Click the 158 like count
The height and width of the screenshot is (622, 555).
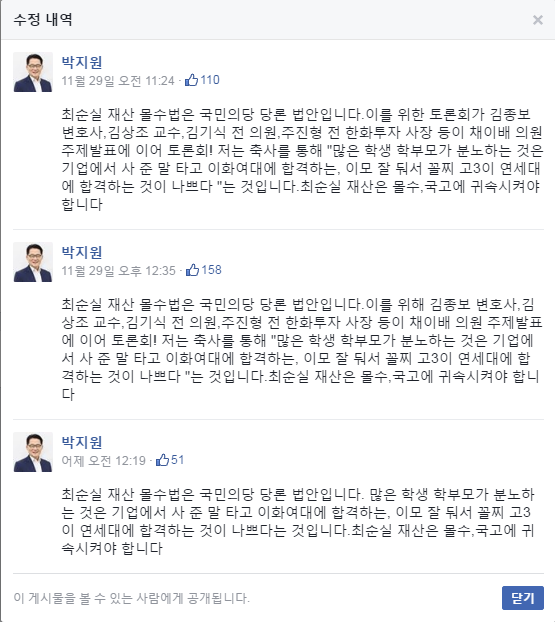click(x=211, y=270)
